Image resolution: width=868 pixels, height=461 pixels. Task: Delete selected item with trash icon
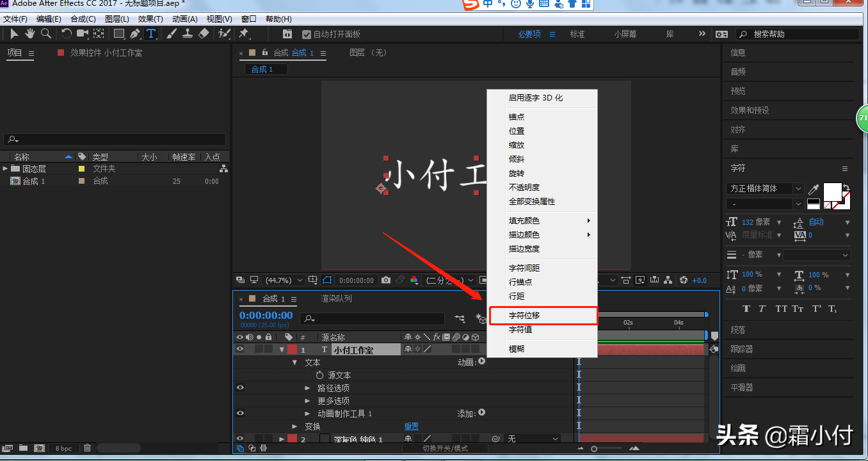88,448
